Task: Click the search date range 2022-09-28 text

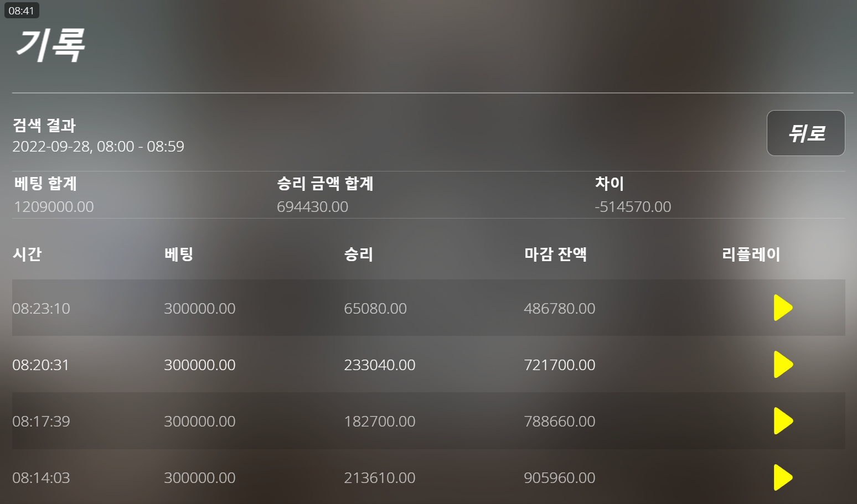Action: (x=98, y=146)
